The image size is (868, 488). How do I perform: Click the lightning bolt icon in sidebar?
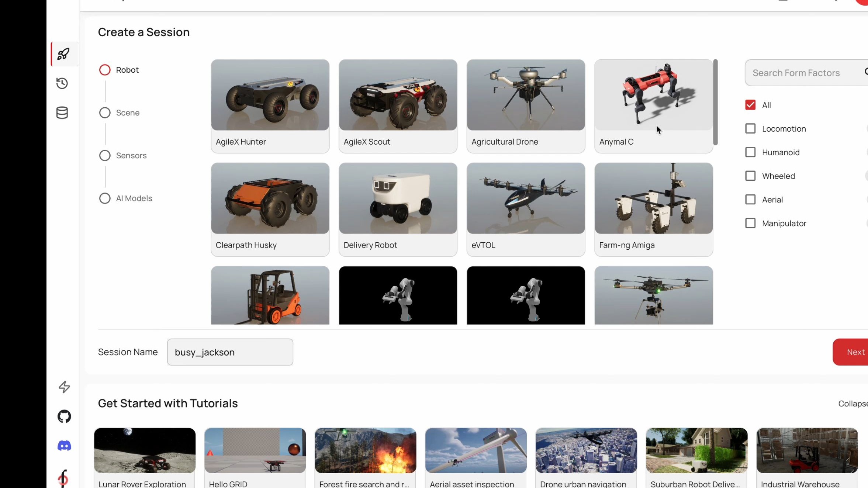(x=64, y=387)
